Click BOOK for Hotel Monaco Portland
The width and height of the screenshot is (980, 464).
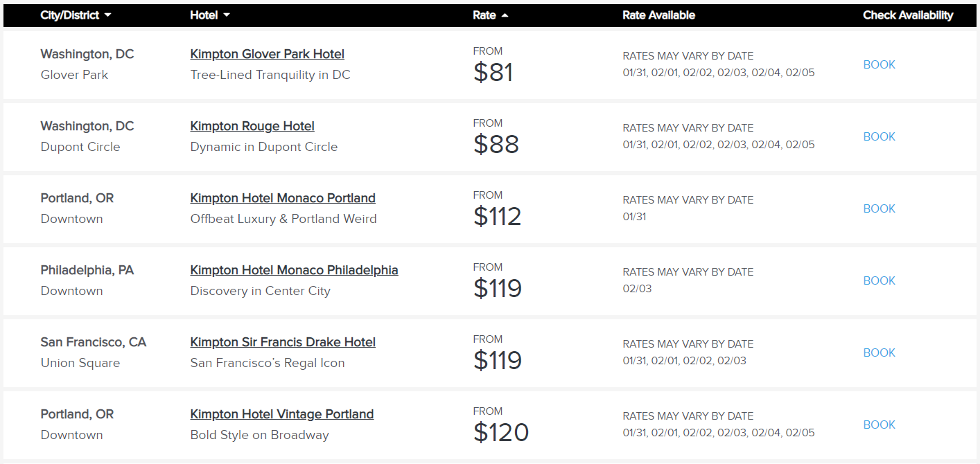(879, 208)
